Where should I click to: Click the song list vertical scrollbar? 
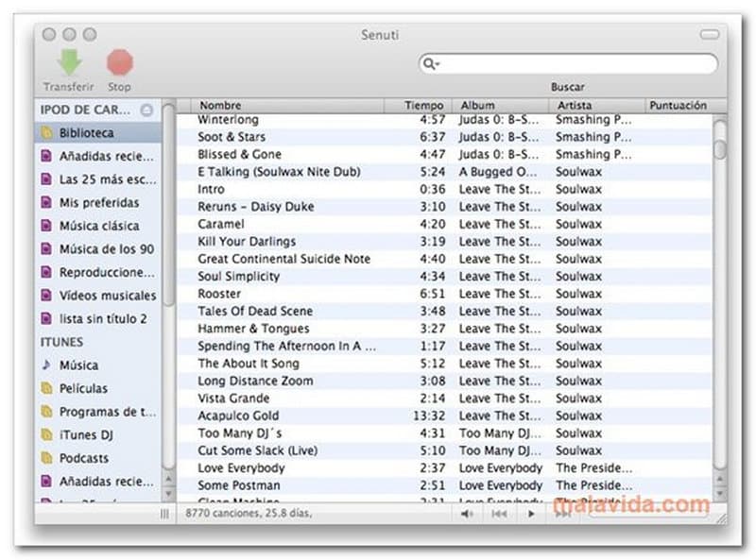720,283
